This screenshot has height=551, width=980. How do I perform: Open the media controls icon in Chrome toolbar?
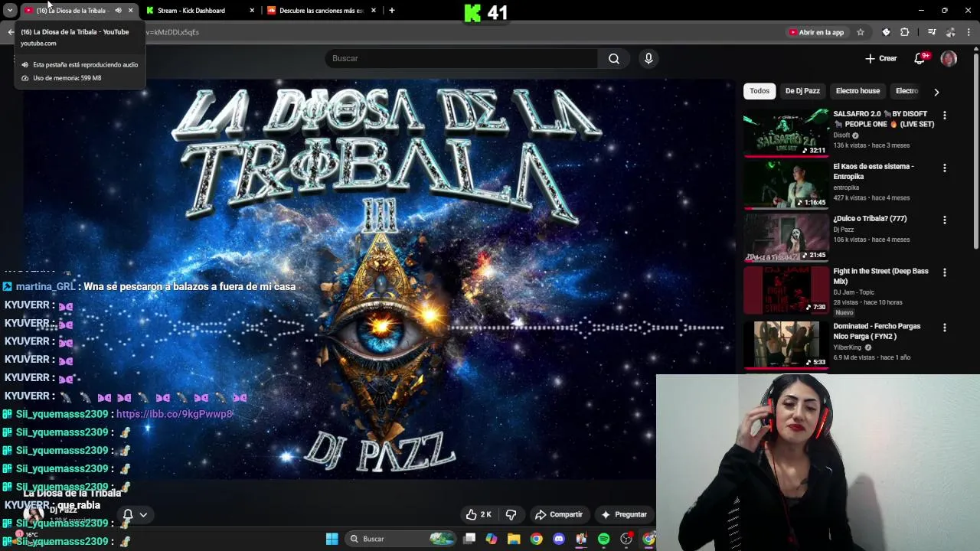tap(932, 32)
